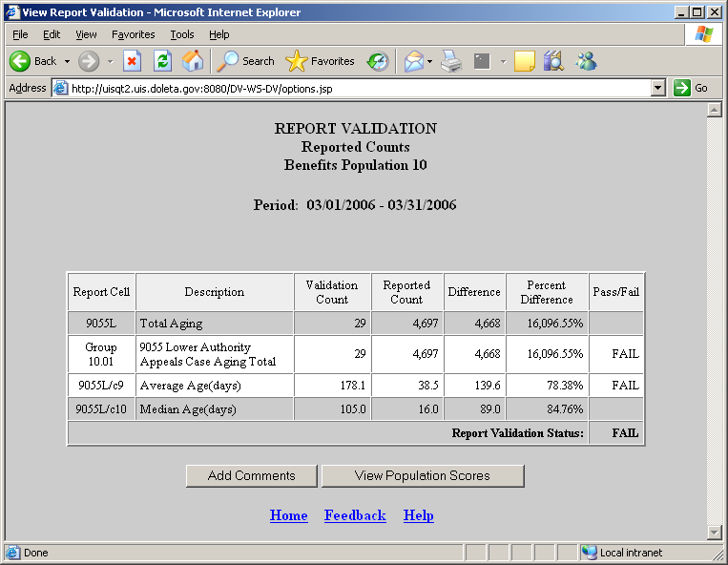Open the Tools menu
The image size is (728, 565).
point(181,34)
